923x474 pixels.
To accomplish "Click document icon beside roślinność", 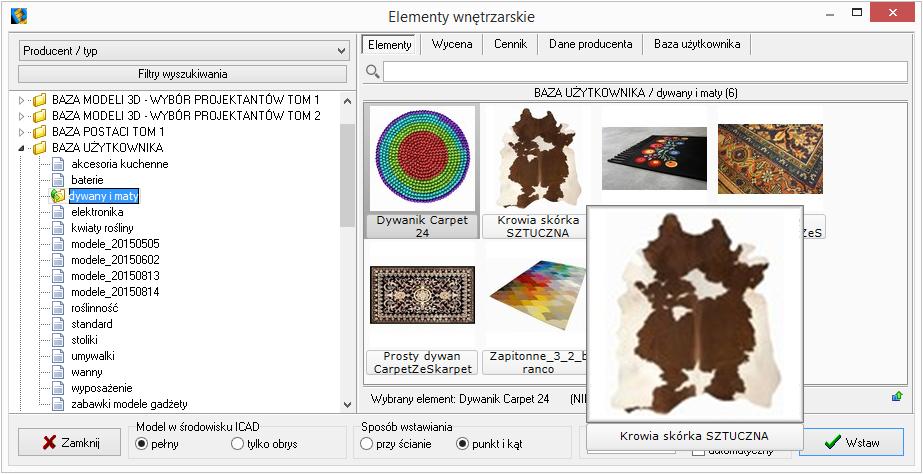I will pos(58,307).
